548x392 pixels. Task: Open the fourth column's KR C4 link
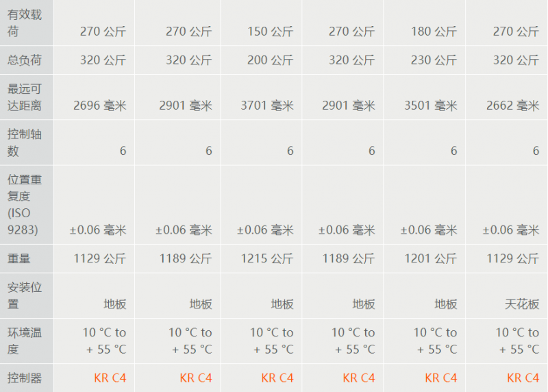click(x=358, y=378)
